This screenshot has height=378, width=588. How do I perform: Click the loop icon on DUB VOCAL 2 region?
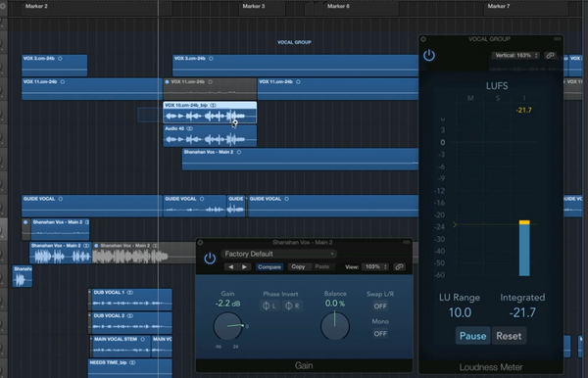click(x=129, y=315)
